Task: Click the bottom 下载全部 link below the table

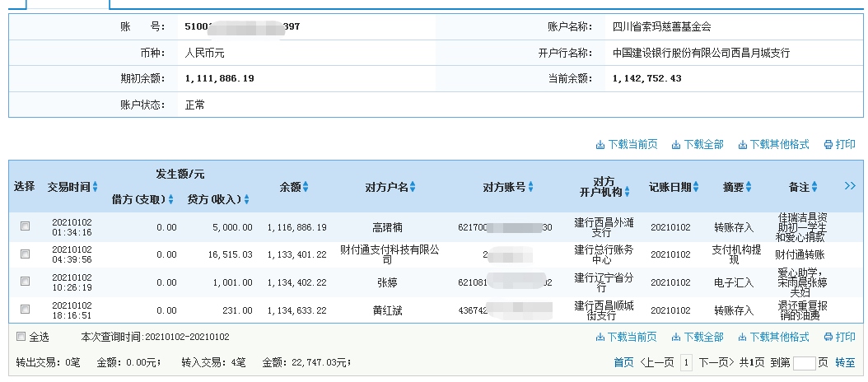Action: pyautogui.click(x=697, y=337)
